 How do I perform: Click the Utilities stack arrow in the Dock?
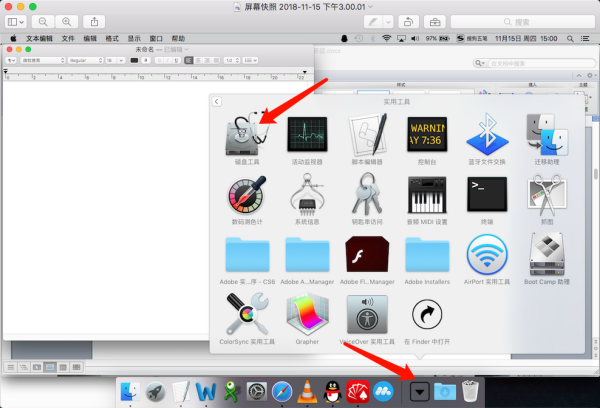(420, 390)
